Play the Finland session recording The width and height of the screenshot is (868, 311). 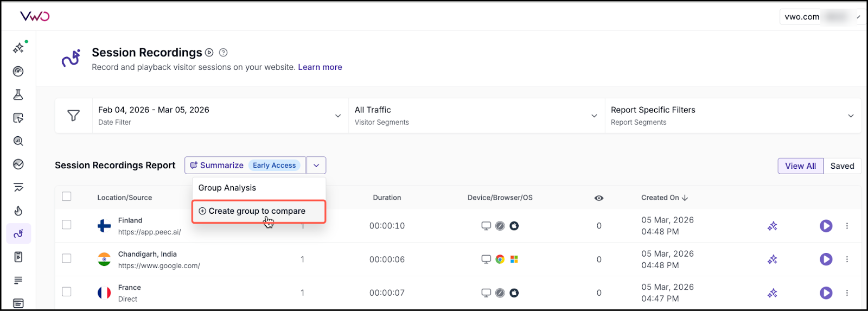[x=826, y=226]
